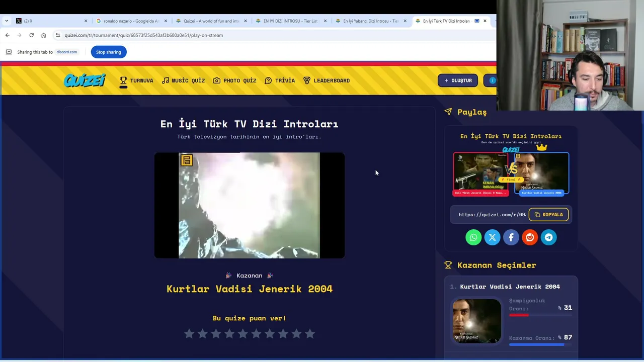This screenshot has width=644, height=362.
Task: Click the address bar URL
Action: (x=143, y=35)
